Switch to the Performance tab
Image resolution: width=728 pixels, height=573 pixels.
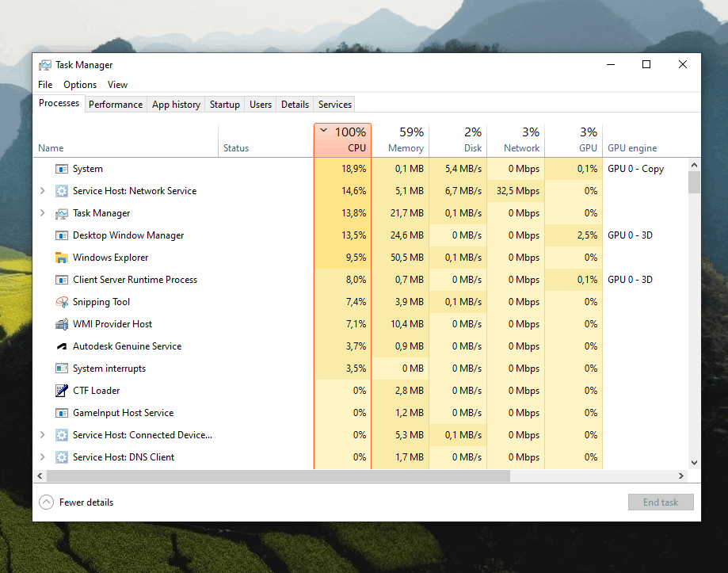pyautogui.click(x=116, y=104)
